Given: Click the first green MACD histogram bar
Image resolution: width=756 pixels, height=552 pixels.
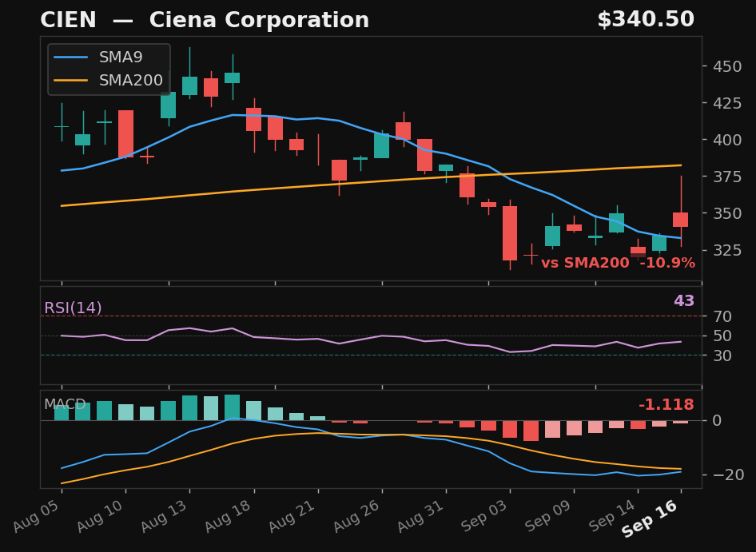Looking at the screenshot, I should (x=62, y=413).
